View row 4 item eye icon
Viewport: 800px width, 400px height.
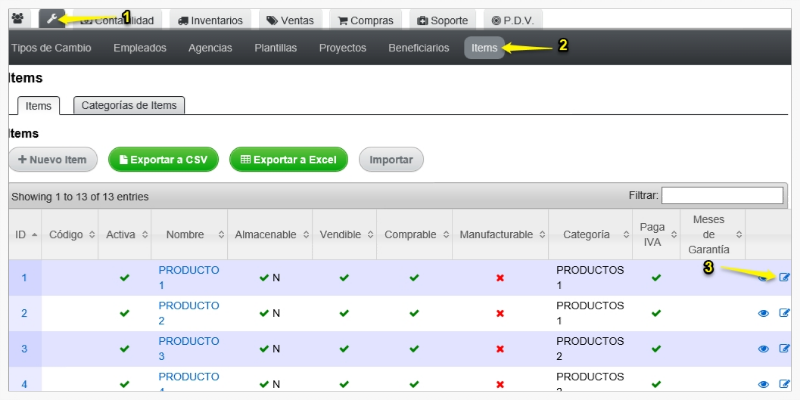point(763,384)
